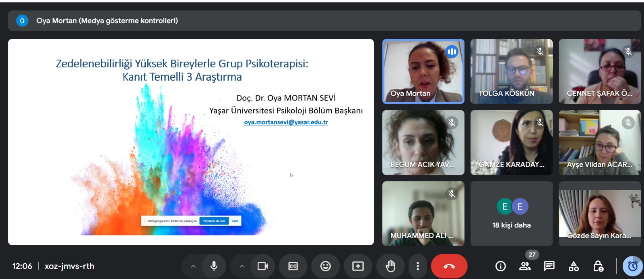Open the chat messages panel
Viewport: 644px width, 279px height.
point(549,266)
